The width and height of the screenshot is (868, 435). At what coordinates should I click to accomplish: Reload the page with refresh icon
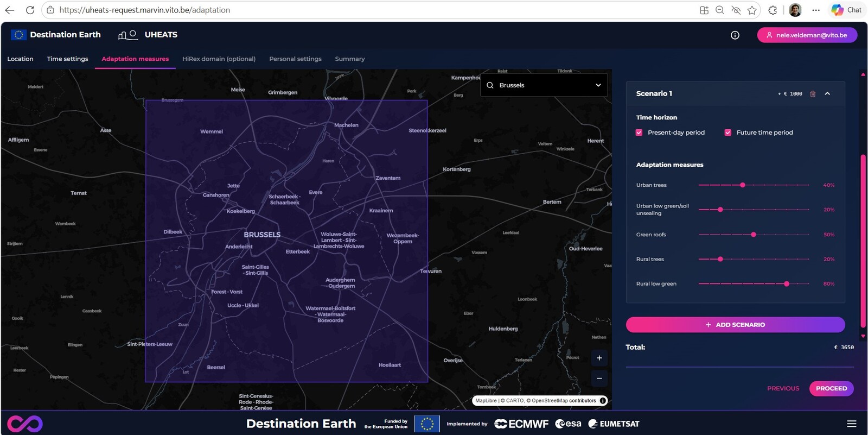pos(30,10)
